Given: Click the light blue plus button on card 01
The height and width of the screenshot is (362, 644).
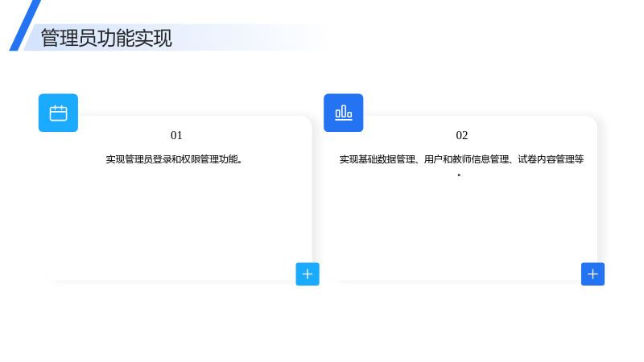Looking at the screenshot, I should (308, 274).
